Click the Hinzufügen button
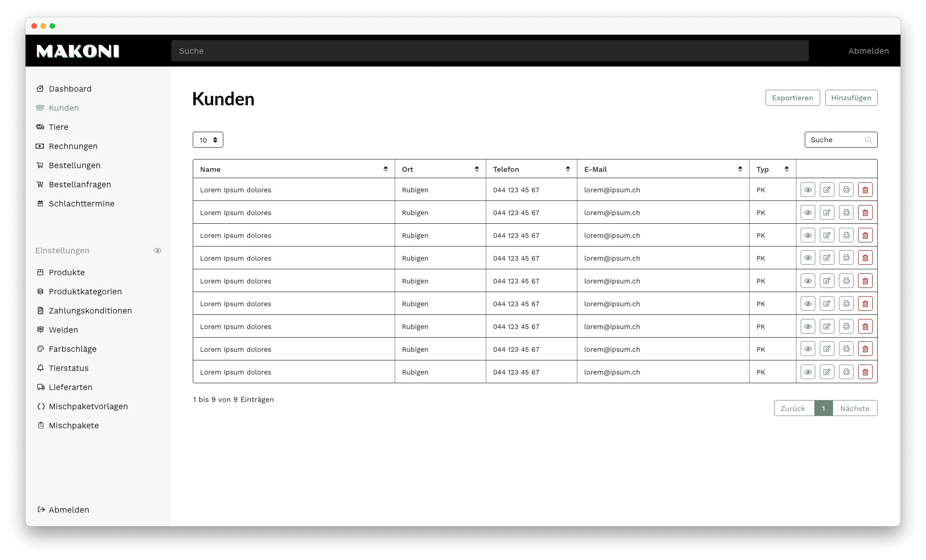The height and width of the screenshot is (560, 926). [x=851, y=98]
